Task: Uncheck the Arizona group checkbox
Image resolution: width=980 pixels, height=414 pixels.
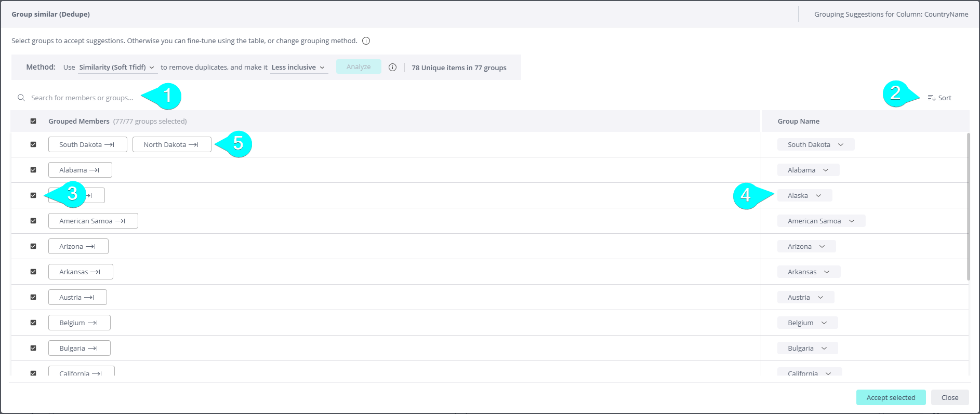Action: click(33, 246)
